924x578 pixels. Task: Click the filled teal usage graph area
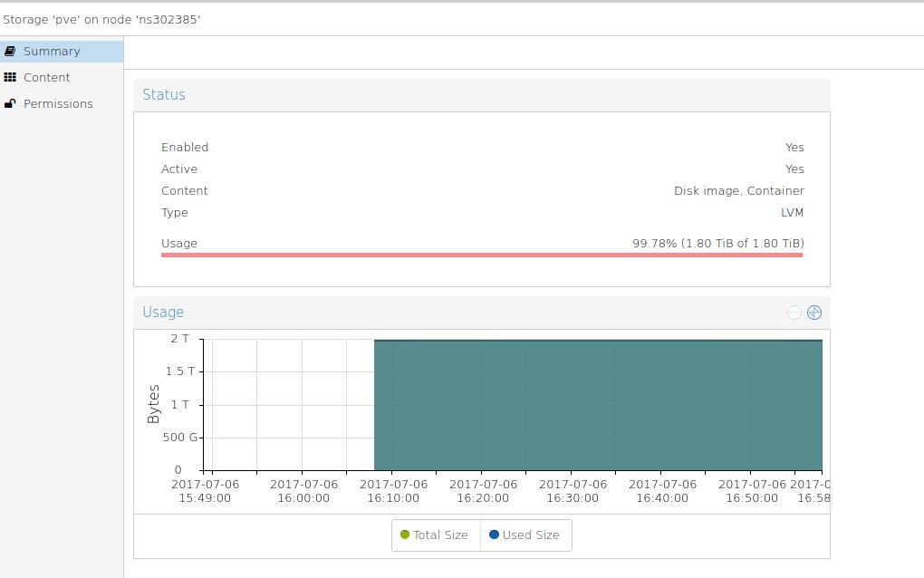pos(598,405)
